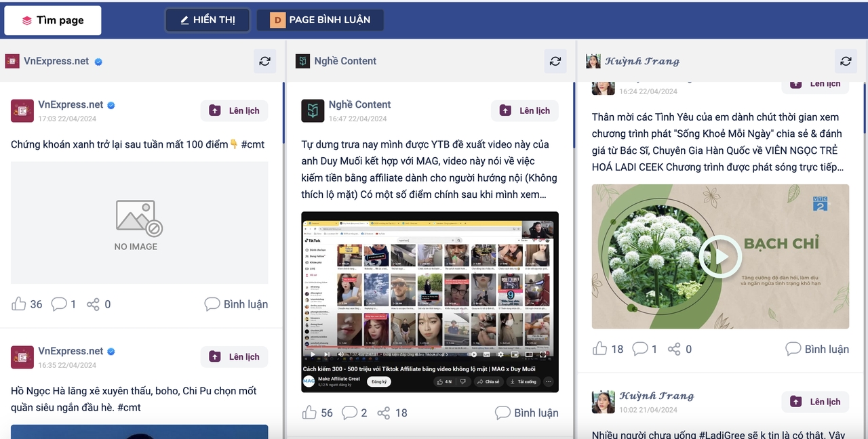Viewport: 868px width, 439px height.
Task: Open Bình luận on the Nghề Content post
Action: pyautogui.click(x=527, y=413)
